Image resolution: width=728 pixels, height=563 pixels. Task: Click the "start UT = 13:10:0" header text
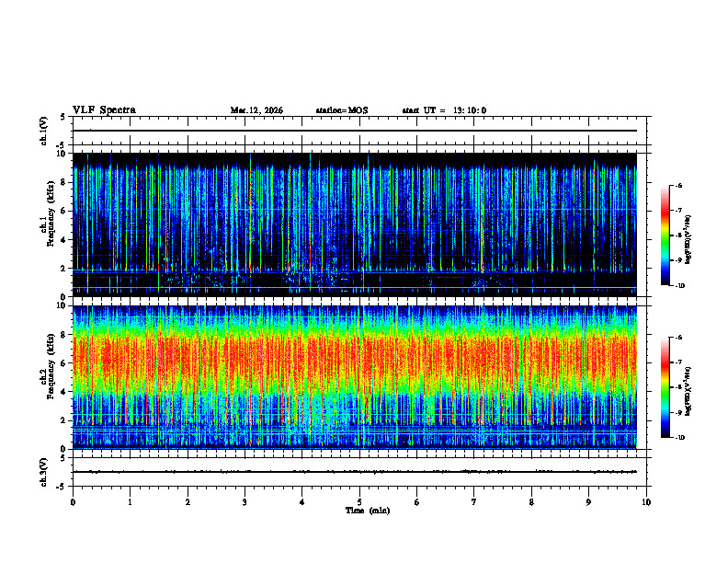[444, 110]
